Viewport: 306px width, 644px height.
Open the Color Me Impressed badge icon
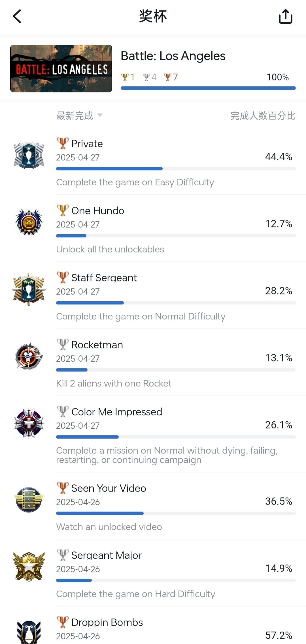[29, 423]
